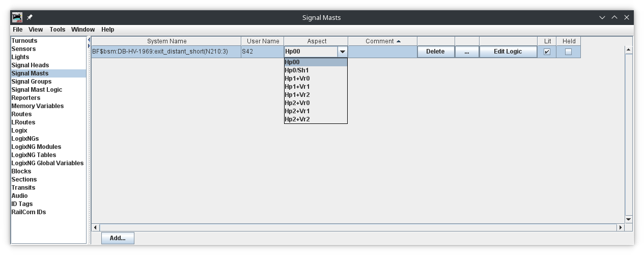This screenshot has height=255, width=644.
Task: Click the Edit Logic button
Action: click(x=508, y=52)
